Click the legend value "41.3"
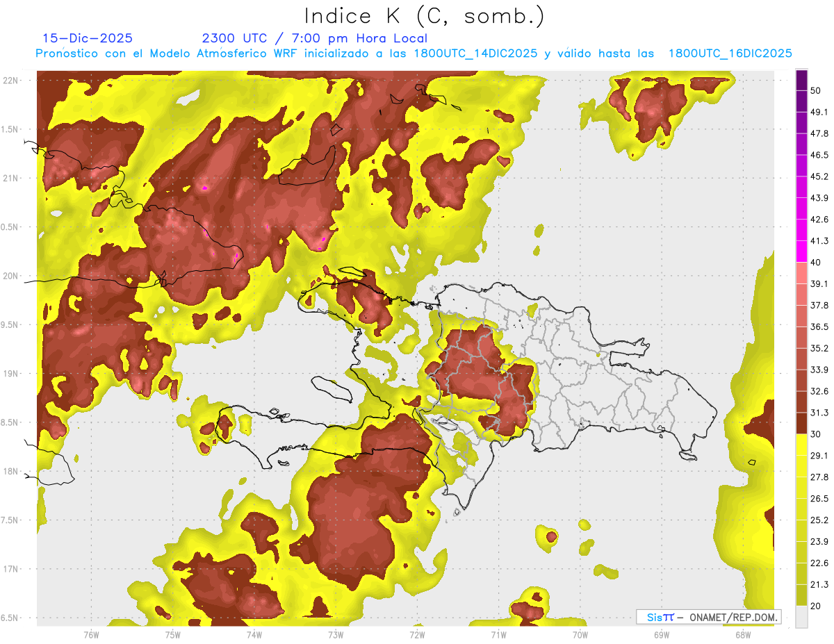834x644 pixels. (820, 241)
